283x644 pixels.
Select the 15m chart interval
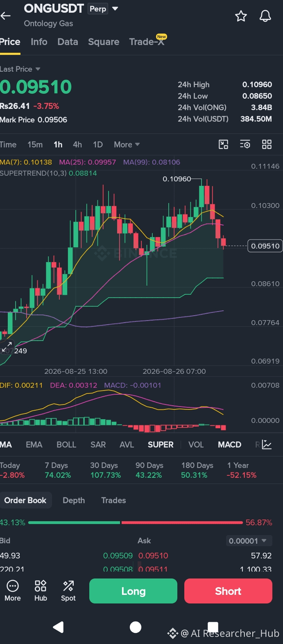coord(35,145)
